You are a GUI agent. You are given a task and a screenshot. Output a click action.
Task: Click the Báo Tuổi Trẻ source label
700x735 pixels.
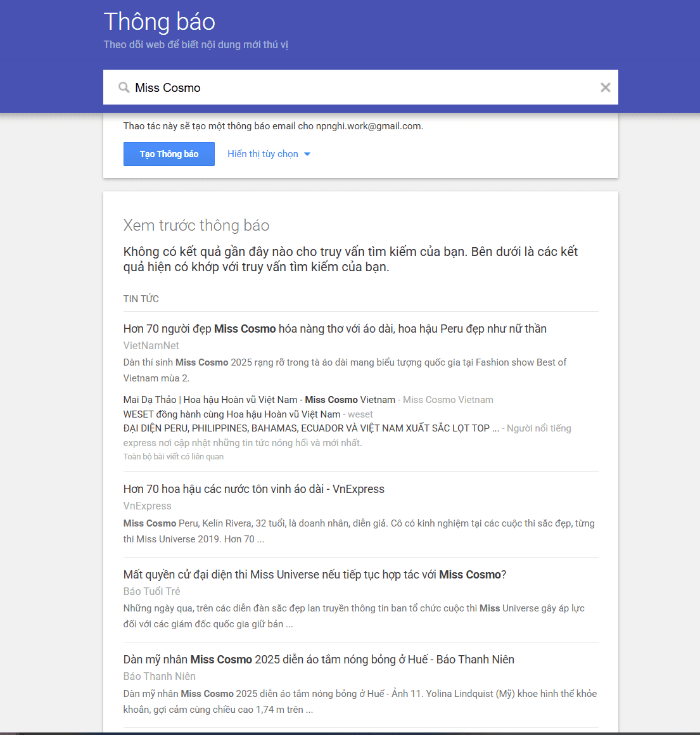coord(151,591)
